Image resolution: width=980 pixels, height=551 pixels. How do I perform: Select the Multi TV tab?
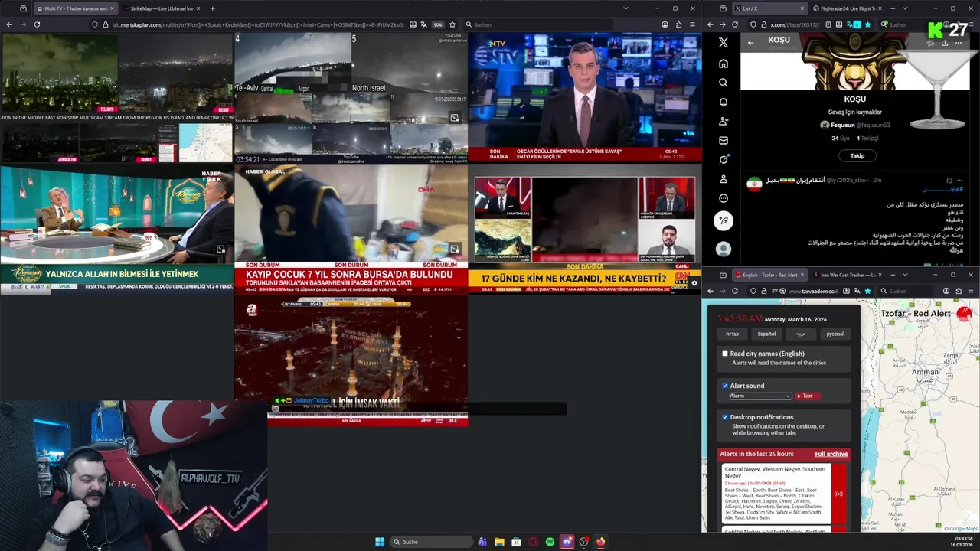74,8
